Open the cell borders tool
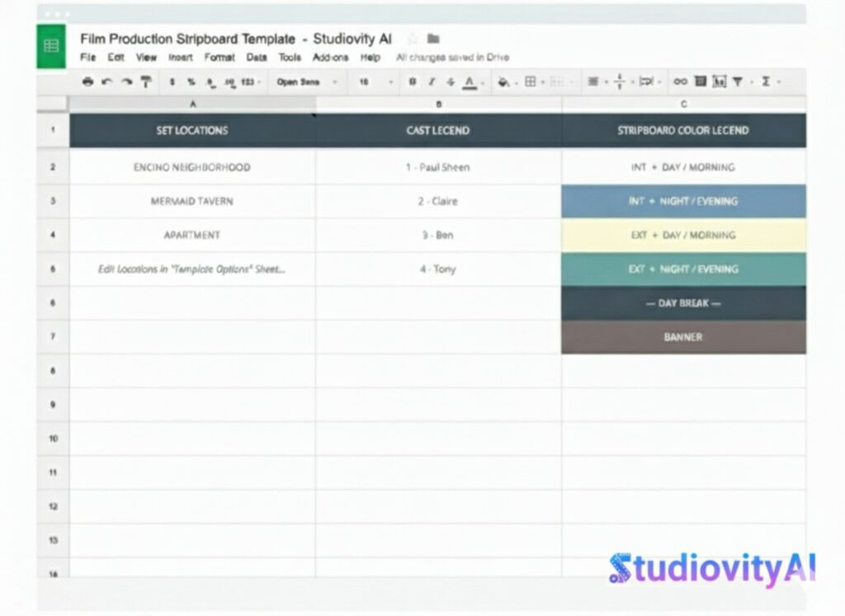Screen dimensions: 845x616 click(x=531, y=82)
